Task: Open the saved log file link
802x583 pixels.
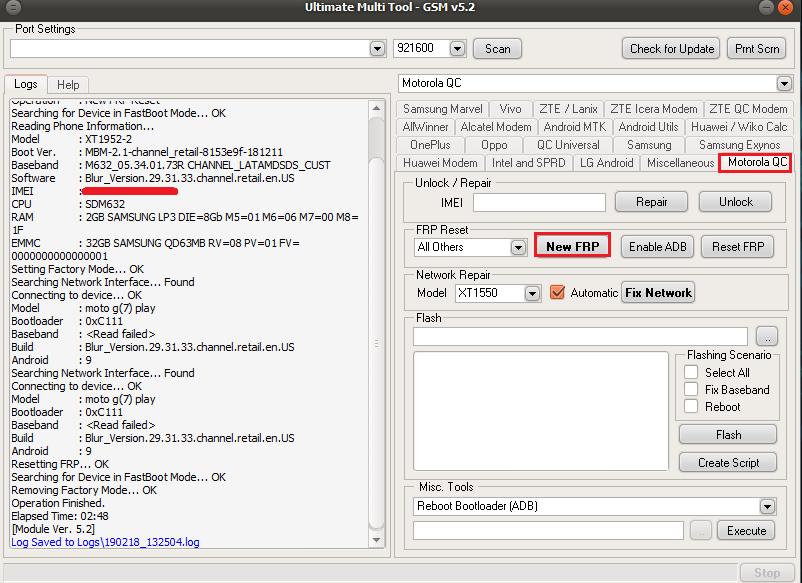Action: 105,542
